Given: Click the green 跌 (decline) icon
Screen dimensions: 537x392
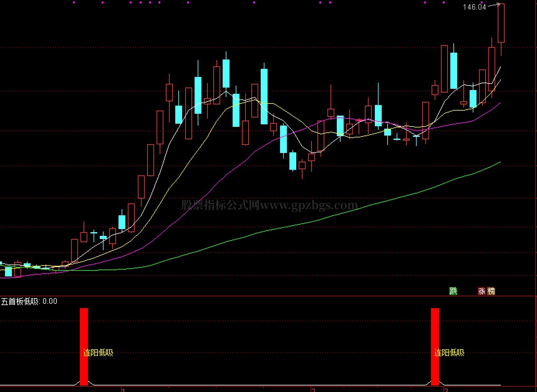Looking at the screenshot, I should 453,291.
